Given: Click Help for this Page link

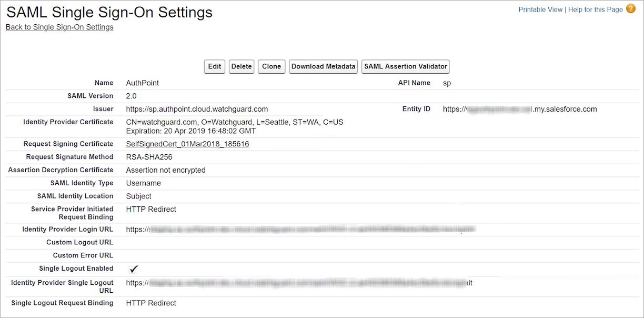Looking at the screenshot, I should 595,9.
